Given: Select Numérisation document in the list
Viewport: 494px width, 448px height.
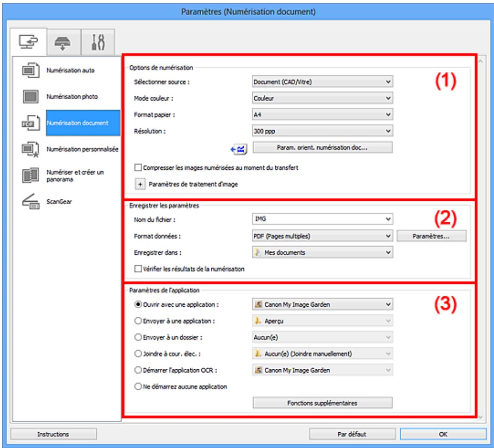Looking at the screenshot, I should pos(83,123).
